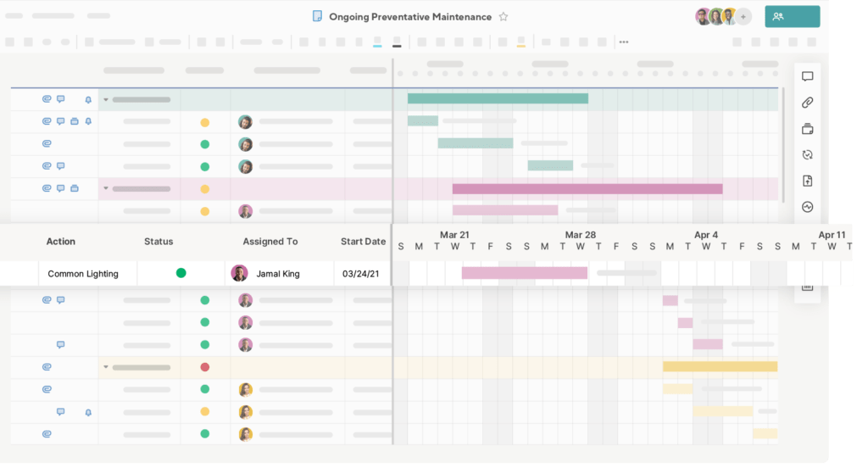Open the reminder bell on teal parent row
Screen dimensions: 868x468
tap(88, 100)
